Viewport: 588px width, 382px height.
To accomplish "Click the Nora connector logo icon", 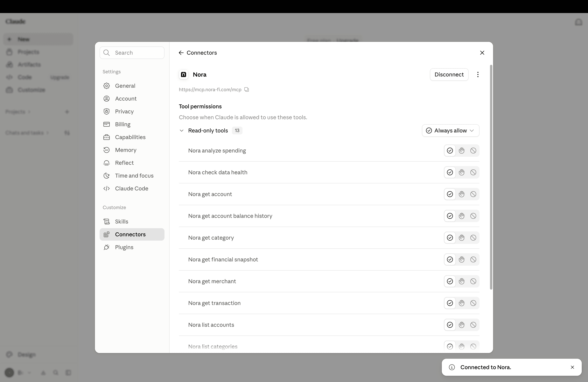I will (x=184, y=75).
